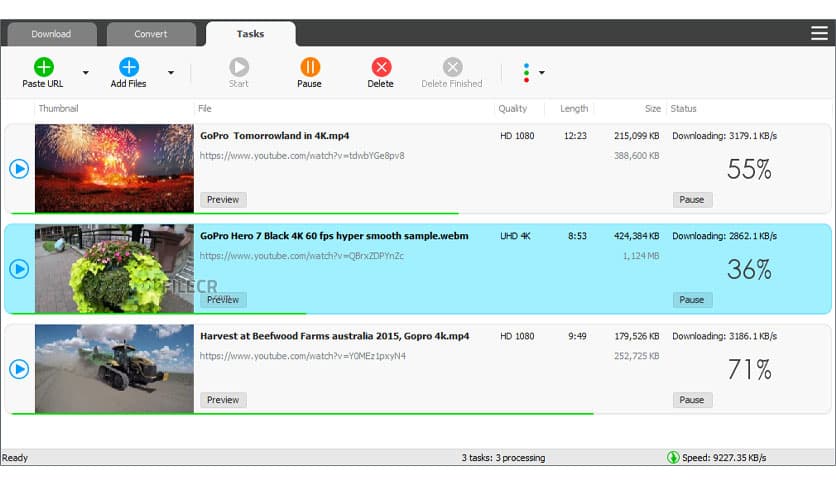Sort by the Length column header
Image resolution: width=836 pixels, height=484 pixels.
[x=574, y=109]
